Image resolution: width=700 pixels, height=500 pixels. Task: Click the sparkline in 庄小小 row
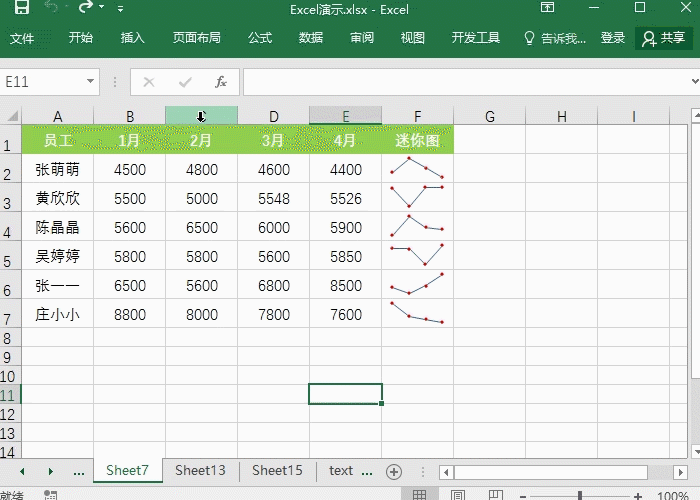click(417, 313)
